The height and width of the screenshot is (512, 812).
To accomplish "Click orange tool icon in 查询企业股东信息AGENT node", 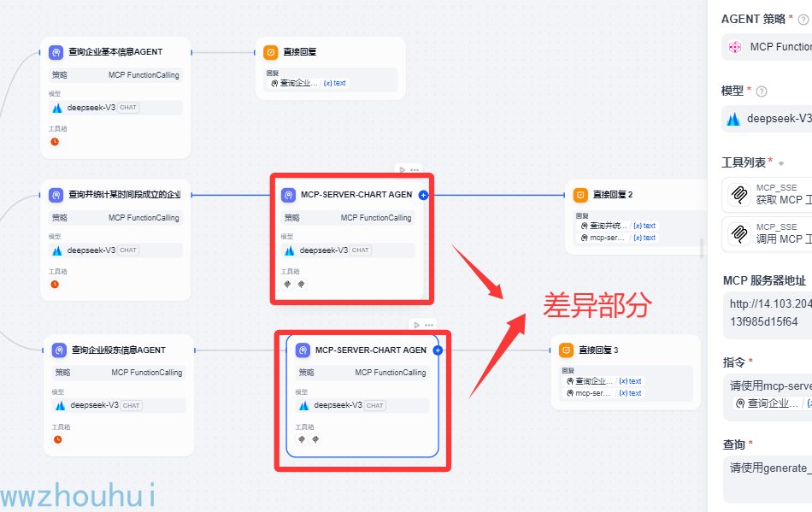I will pyautogui.click(x=58, y=439).
